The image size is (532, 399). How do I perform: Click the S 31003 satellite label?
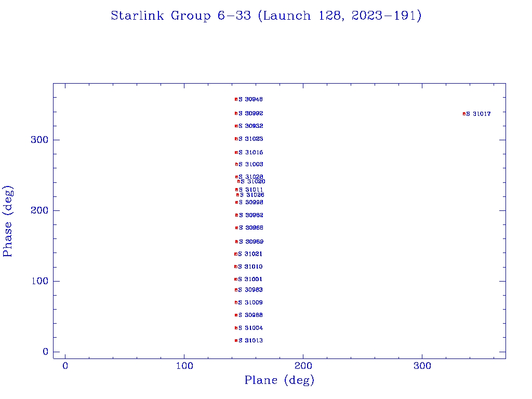[251, 164]
